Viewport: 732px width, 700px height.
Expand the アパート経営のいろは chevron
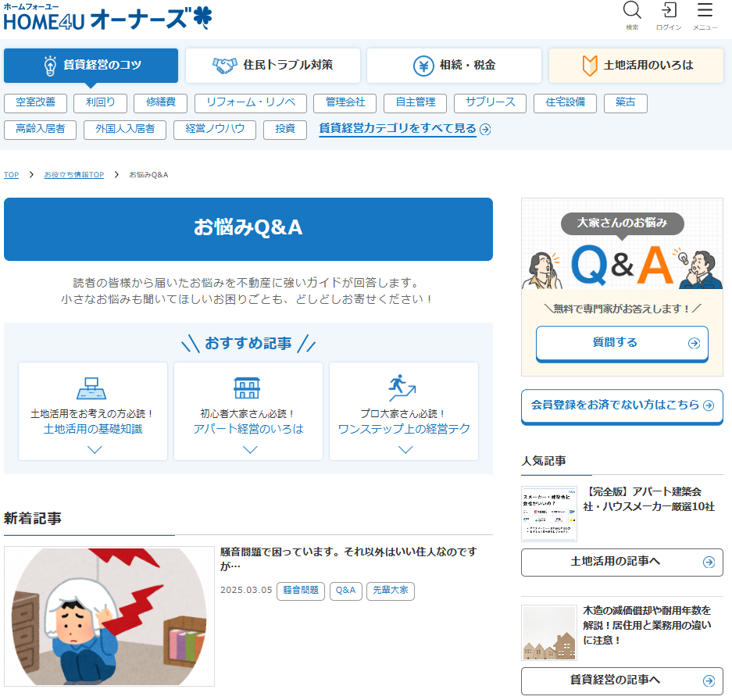249,449
